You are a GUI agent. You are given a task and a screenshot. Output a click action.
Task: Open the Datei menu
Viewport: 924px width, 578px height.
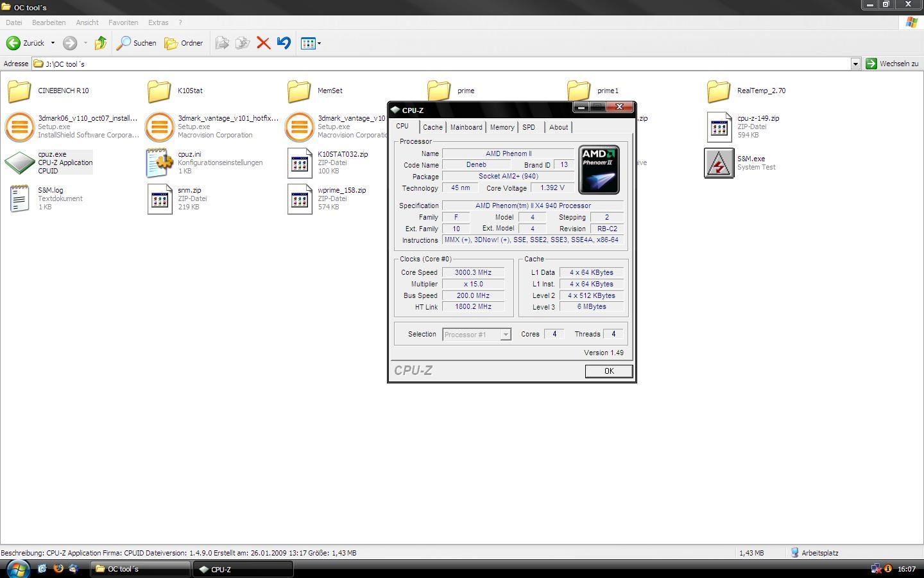coord(14,22)
